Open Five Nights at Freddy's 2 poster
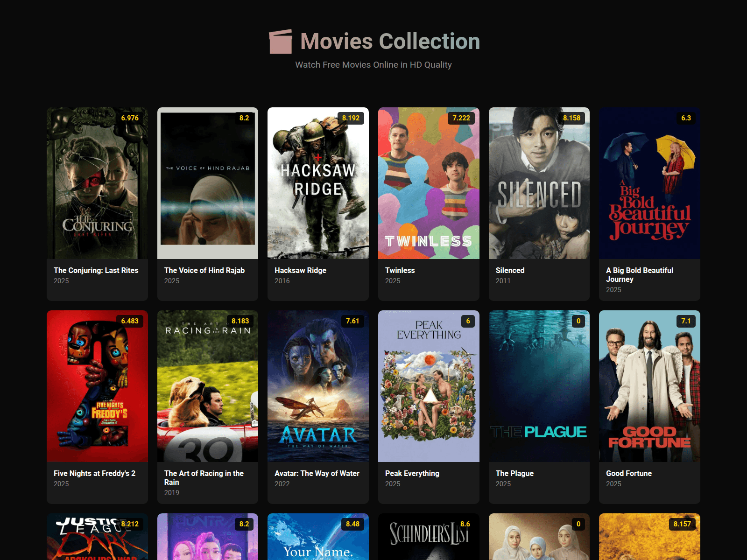The image size is (747, 560). pyautogui.click(x=97, y=386)
